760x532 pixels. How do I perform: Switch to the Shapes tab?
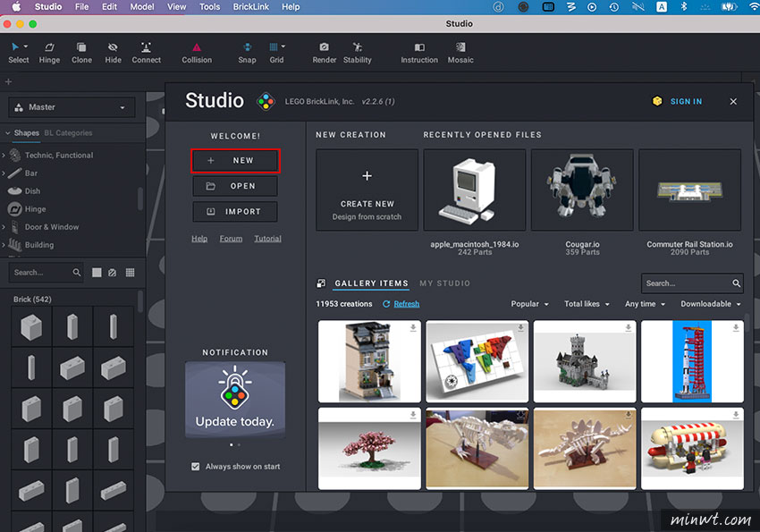coord(26,132)
